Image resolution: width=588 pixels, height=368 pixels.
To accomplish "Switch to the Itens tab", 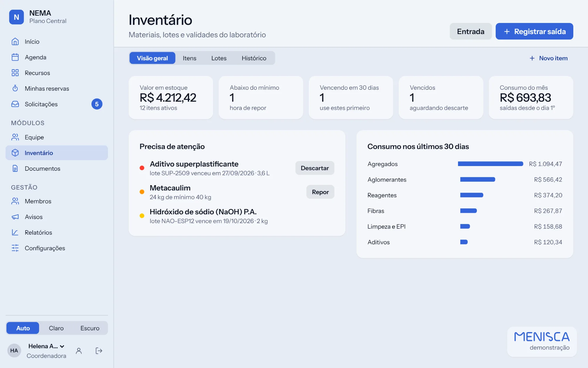I will [x=190, y=58].
